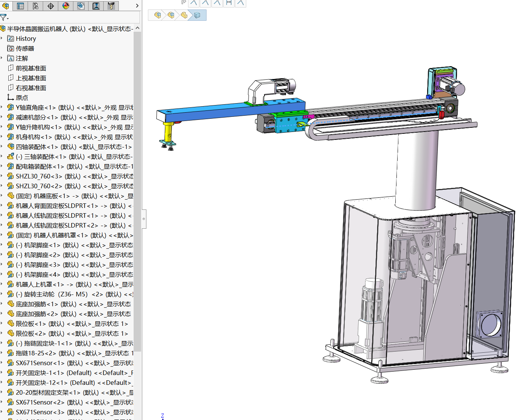The width and height of the screenshot is (527, 420).
Task: Click the 三轴装配体 subassembly icon
Action: click(11, 157)
